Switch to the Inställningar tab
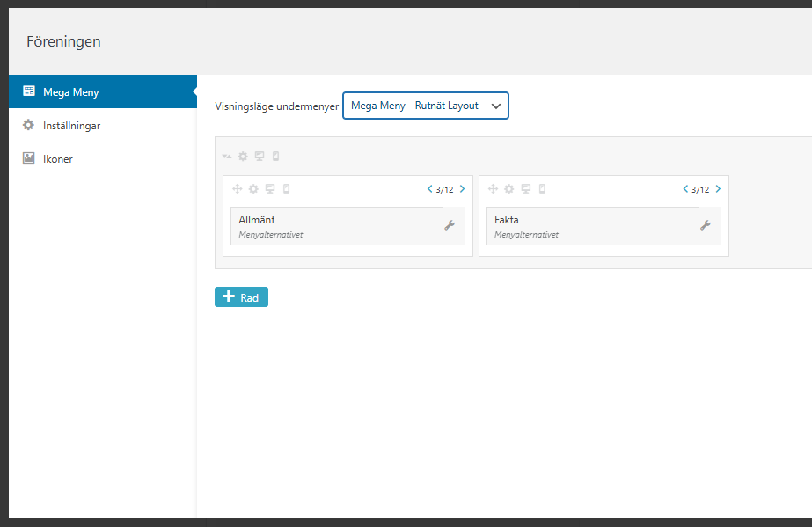Viewport: 812px width, 527px height. coord(71,126)
